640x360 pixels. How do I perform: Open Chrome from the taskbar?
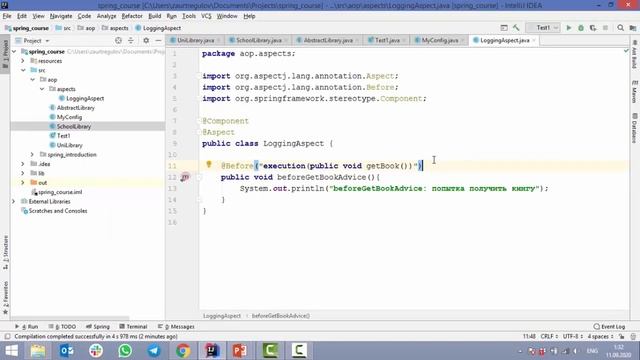tap(183, 351)
